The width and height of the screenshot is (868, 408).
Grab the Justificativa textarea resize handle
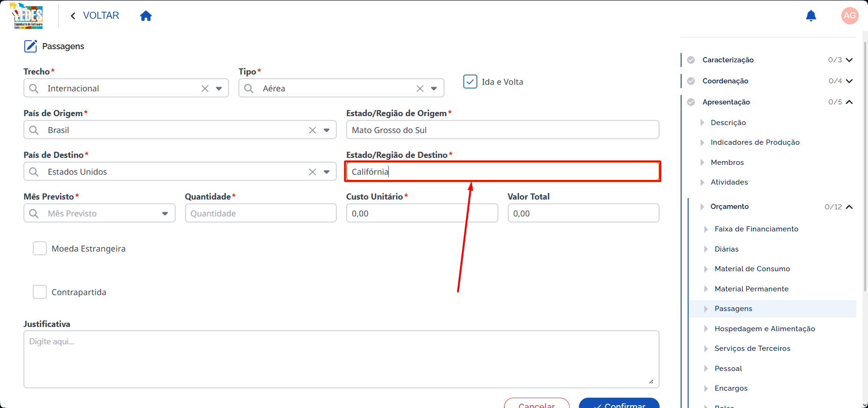651,382
